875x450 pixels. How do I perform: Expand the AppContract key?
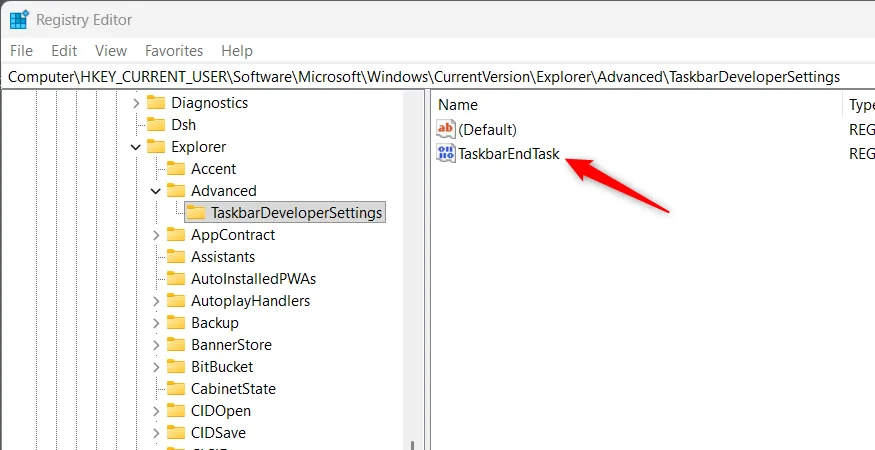point(156,235)
